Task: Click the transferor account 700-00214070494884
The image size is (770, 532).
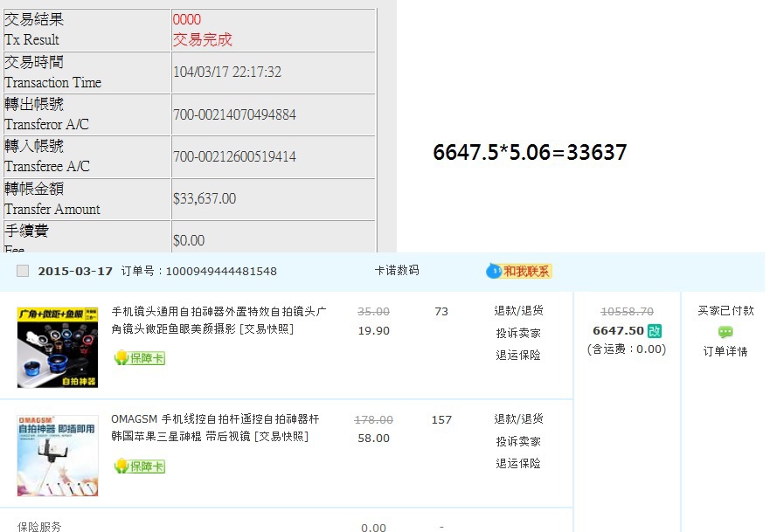Action: pos(234,114)
